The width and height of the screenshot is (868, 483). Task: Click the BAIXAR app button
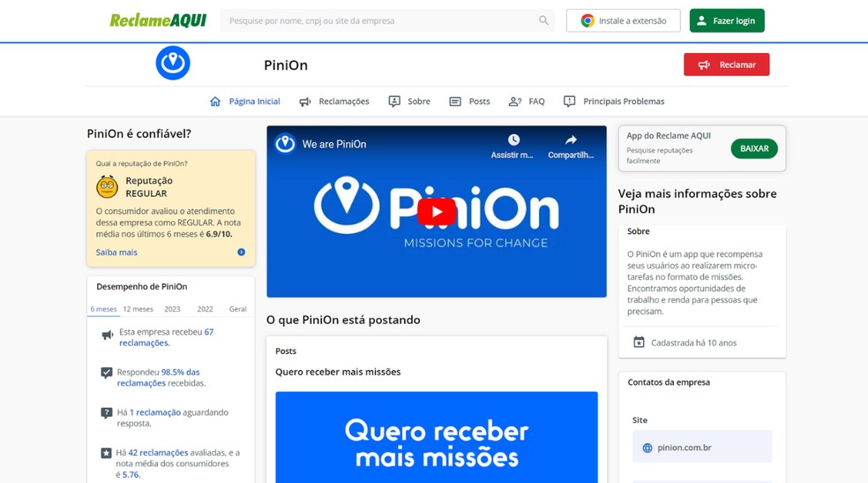pyautogui.click(x=754, y=148)
